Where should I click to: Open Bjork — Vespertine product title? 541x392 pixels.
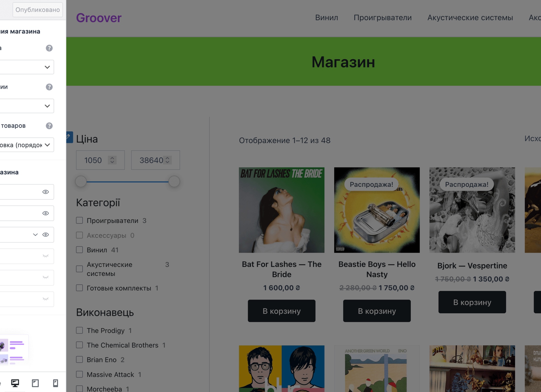tap(472, 266)
